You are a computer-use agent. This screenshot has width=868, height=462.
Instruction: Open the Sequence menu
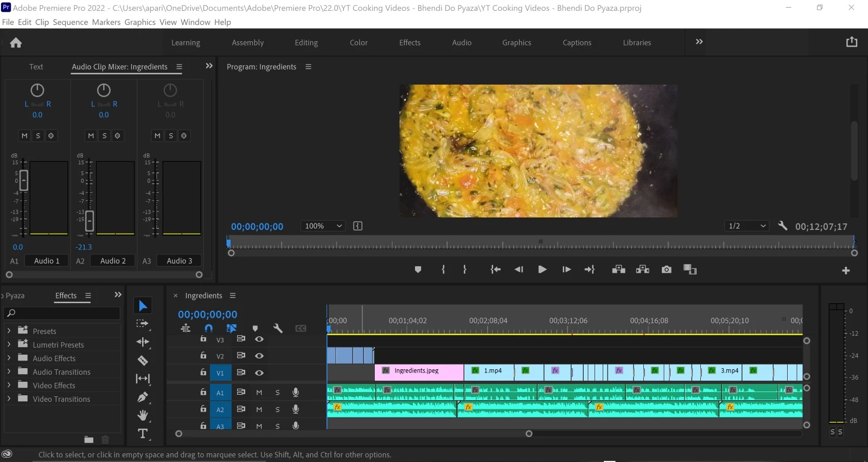[70, 22]
